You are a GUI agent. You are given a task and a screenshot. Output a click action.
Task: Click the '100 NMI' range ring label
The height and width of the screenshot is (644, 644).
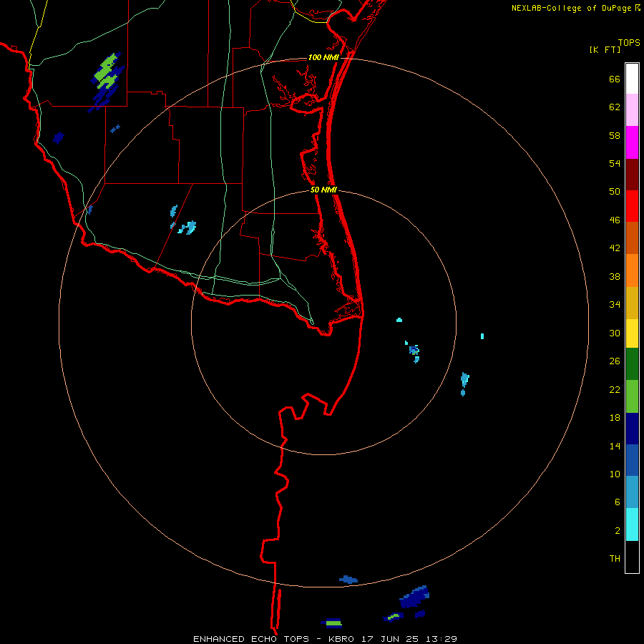323,57
